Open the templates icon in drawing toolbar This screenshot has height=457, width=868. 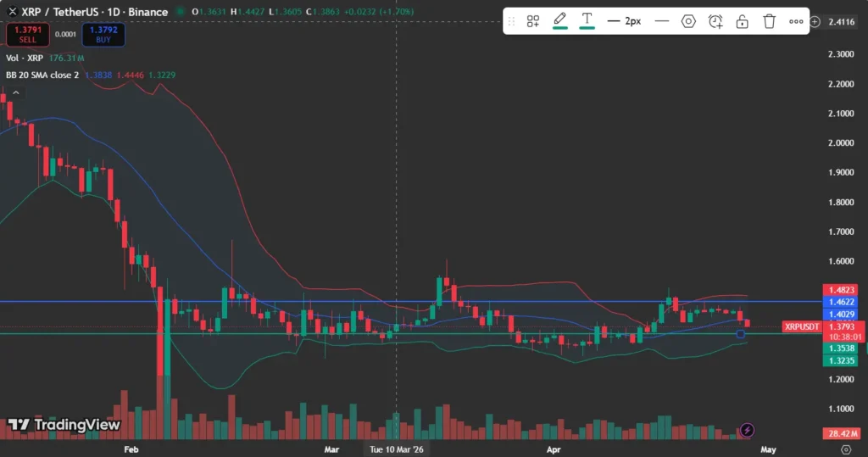[532, 21]
